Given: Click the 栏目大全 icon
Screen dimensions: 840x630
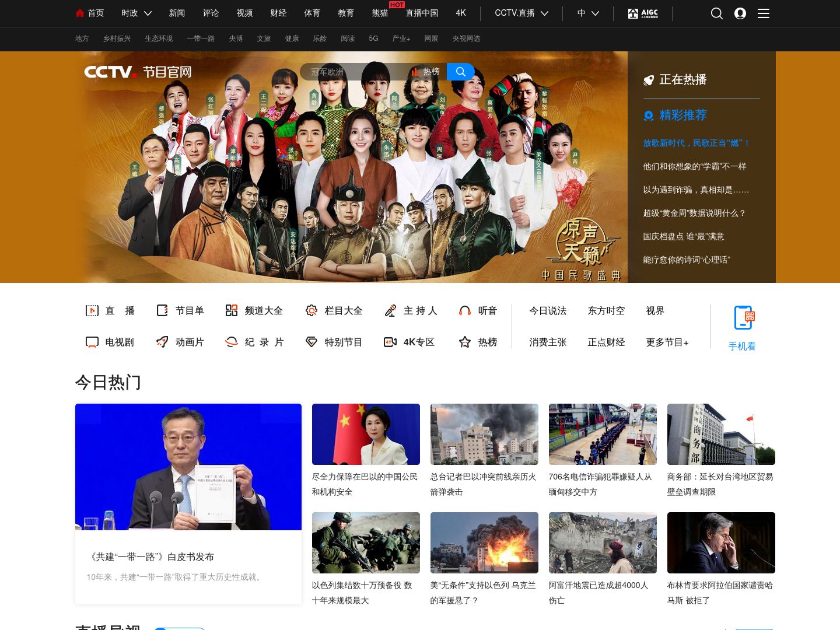Looking at the screenshot, I should click(311, 311).
